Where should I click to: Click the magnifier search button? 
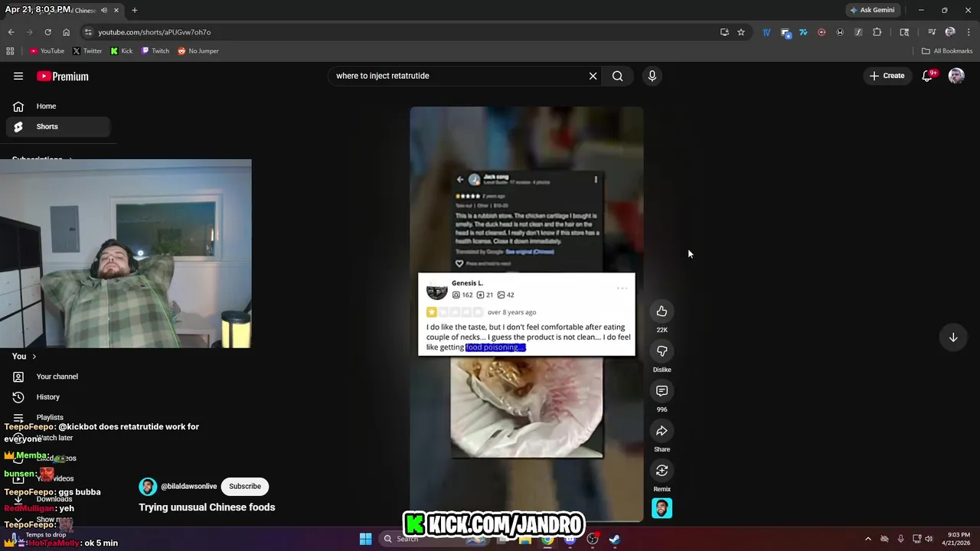pyautogui.click(x=617, y=76)
